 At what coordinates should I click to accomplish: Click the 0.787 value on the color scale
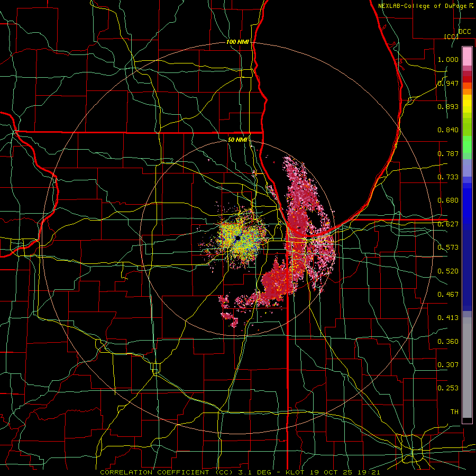(448, 153)
